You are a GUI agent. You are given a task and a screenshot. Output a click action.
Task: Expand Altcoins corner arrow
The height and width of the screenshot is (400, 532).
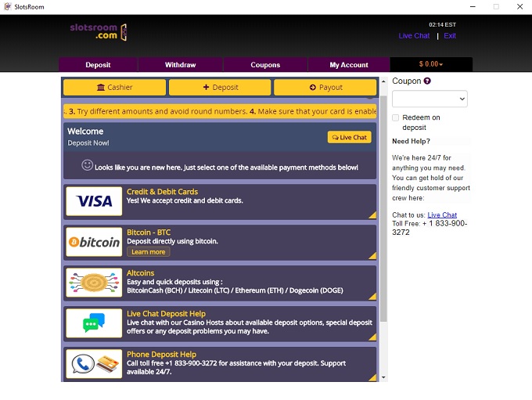[372, 296]
